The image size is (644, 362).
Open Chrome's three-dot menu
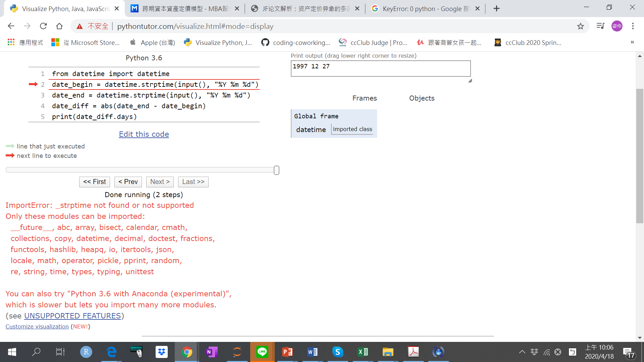pos(633,26)
